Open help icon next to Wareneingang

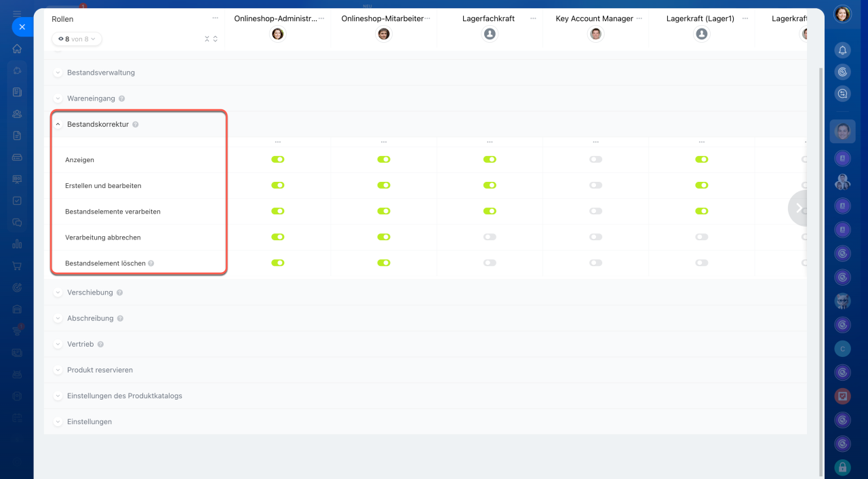pos(121,98)
